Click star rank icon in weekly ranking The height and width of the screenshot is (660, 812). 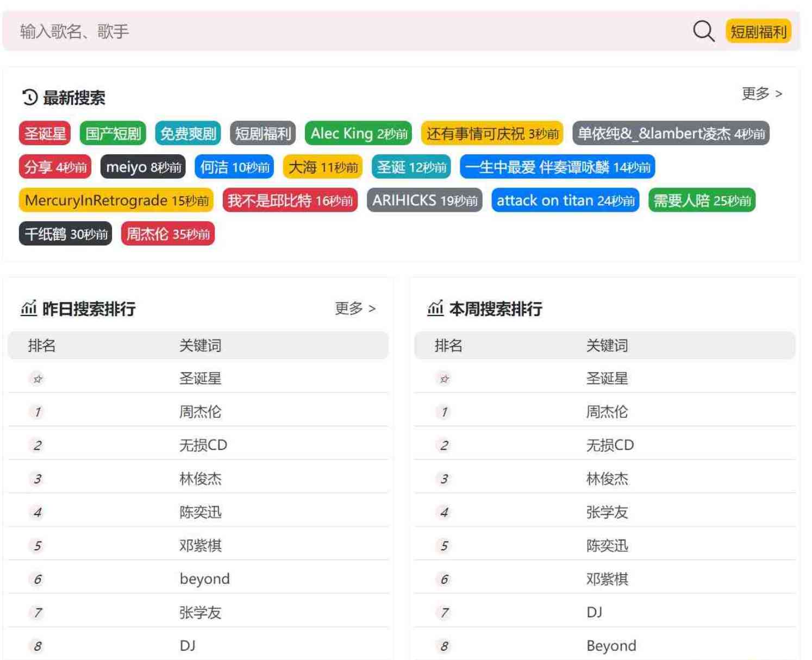point(444,379)
